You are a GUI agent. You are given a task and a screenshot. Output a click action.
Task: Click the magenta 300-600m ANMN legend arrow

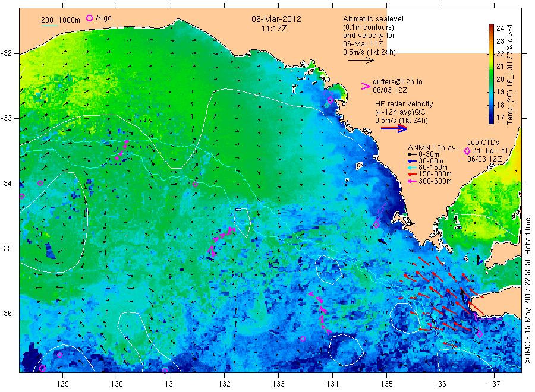[412, 181]
